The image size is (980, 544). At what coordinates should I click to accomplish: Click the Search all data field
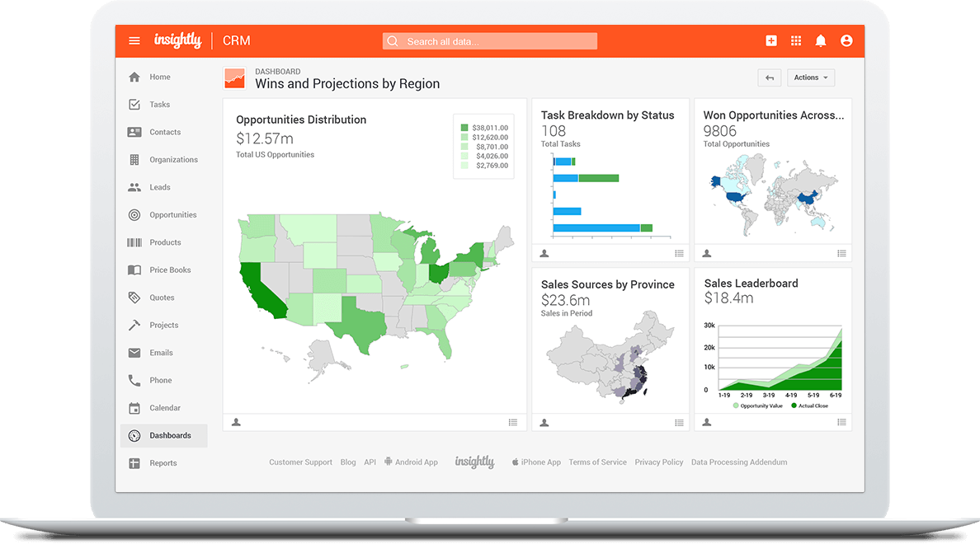tap(489, 41)
